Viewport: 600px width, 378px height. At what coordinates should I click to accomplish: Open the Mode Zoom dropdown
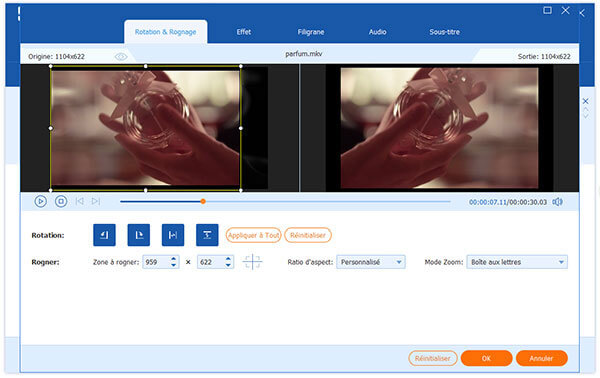tap(517, 262)
